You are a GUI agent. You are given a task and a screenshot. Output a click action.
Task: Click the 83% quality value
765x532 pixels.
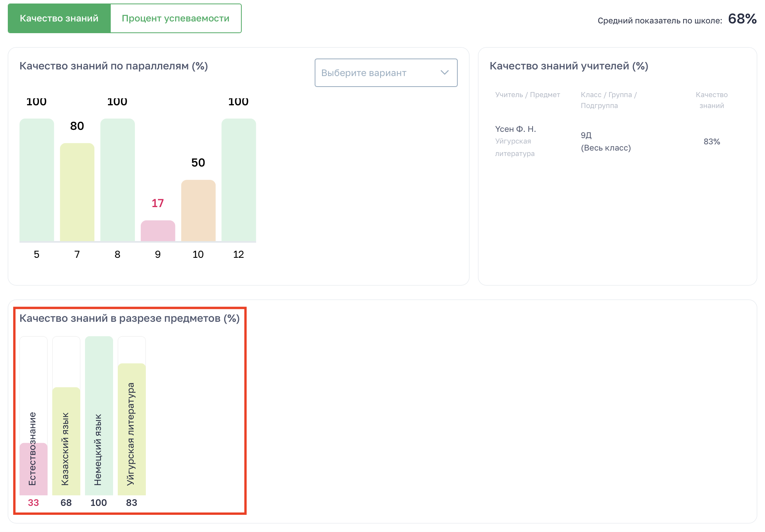[712, 142]
